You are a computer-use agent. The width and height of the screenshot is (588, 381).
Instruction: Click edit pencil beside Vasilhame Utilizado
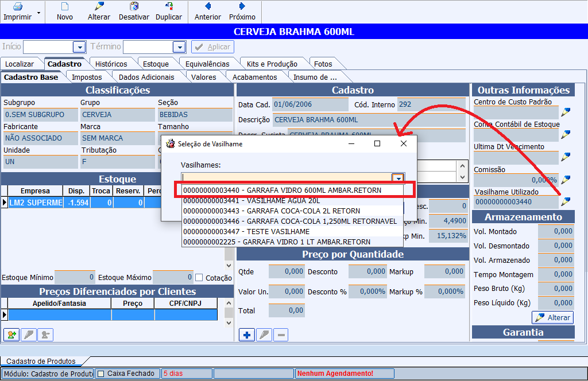pyautogui.click(x=566, y=201)
